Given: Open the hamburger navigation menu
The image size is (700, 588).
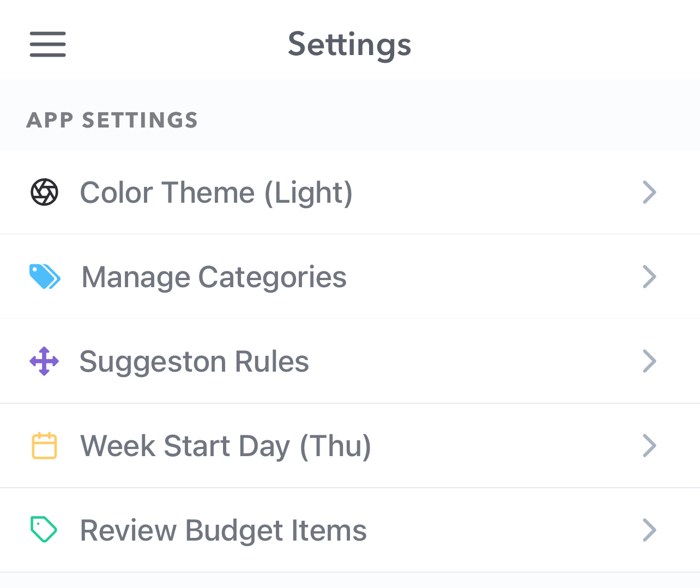Looking at the screenshot, I should [47, 45].
